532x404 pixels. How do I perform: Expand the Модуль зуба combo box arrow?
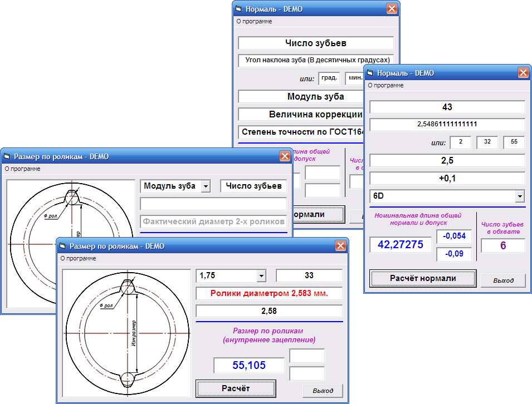[x=206, y=186]
